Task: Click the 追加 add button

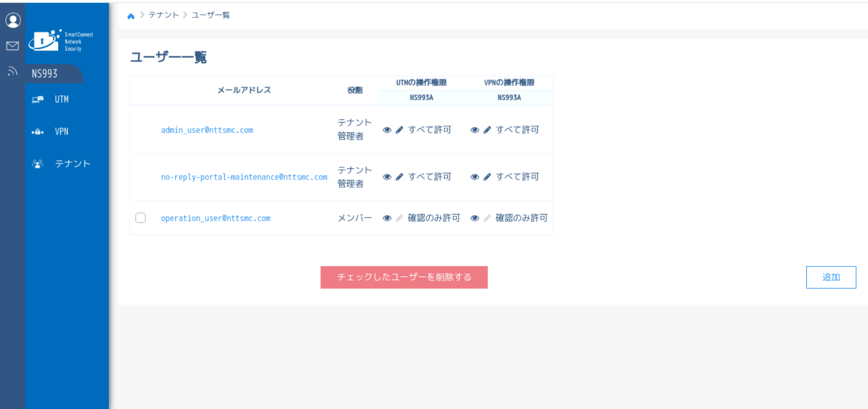Action: (x=831, y=277)
